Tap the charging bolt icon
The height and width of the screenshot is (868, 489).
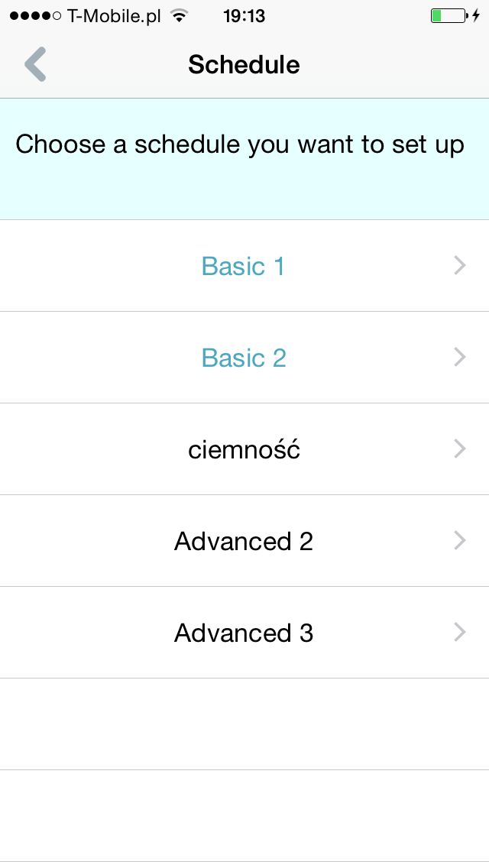click(476, 15)
